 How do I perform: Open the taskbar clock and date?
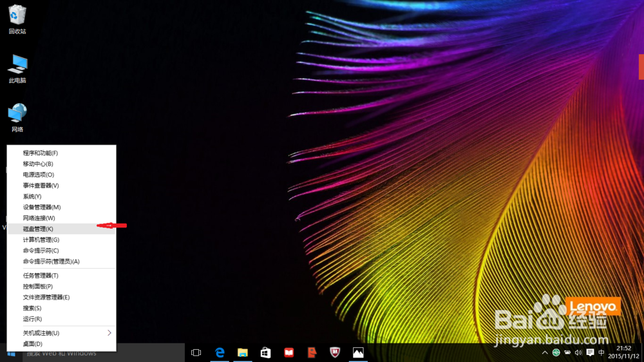623,352
